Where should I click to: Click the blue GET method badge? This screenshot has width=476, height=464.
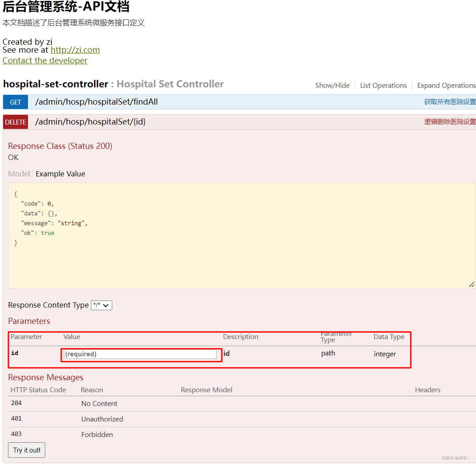16,102
